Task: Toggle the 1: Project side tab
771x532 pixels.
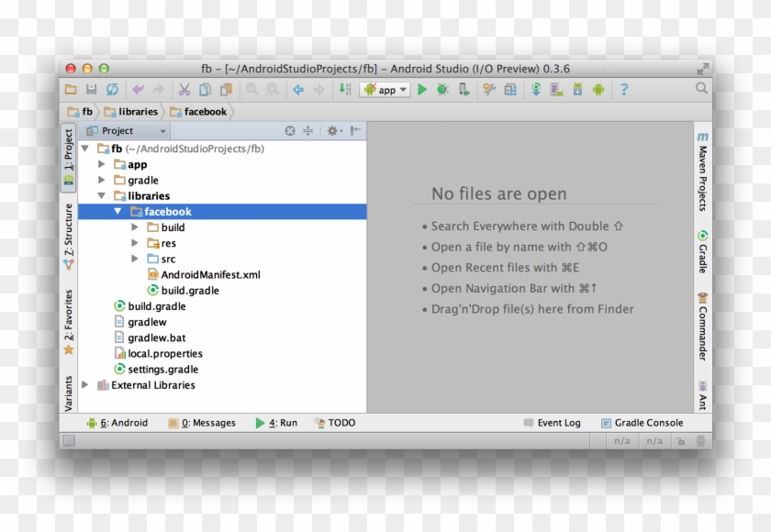Action: pos(68,157)
